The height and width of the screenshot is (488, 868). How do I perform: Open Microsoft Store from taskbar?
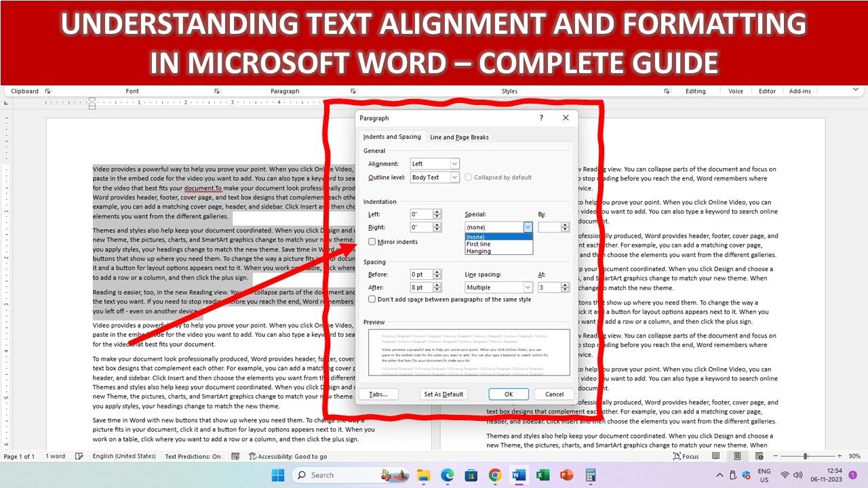471,475
